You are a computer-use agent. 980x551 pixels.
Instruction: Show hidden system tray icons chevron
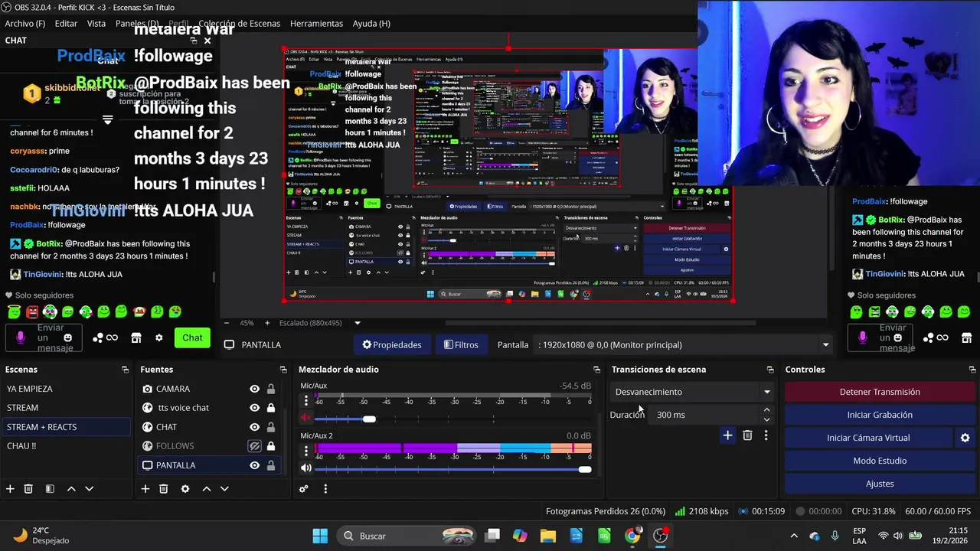coord(794,536)
